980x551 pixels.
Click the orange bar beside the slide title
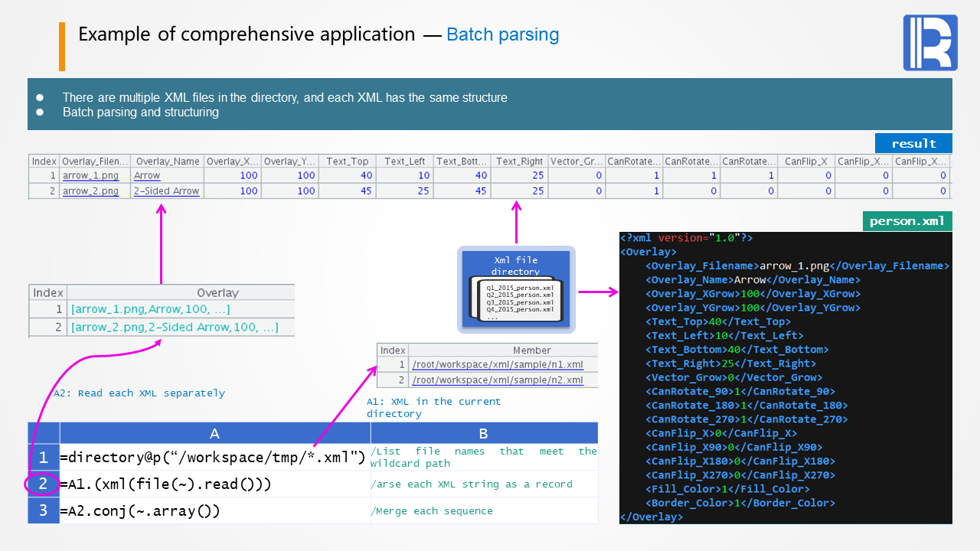62,47
